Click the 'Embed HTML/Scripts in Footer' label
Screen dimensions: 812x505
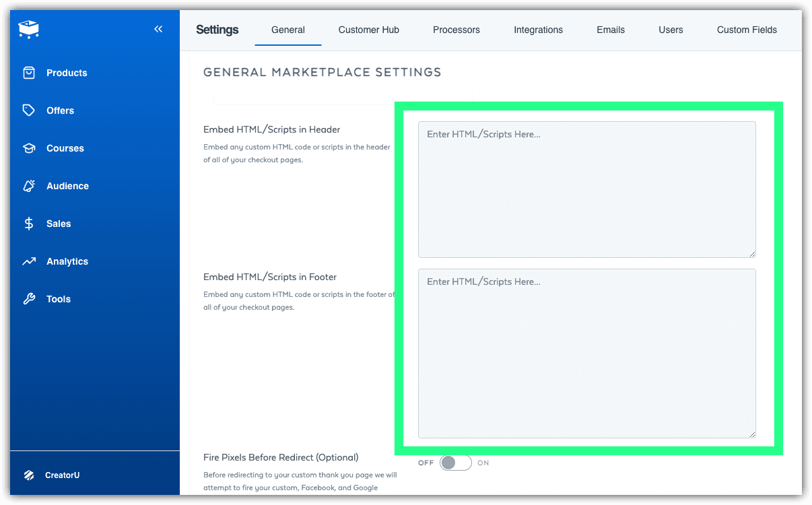click(x=270, y=277)
